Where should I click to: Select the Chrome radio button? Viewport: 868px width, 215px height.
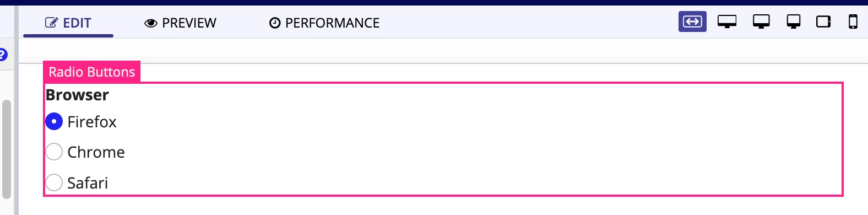pyautogui.click(x=54, y=152)
